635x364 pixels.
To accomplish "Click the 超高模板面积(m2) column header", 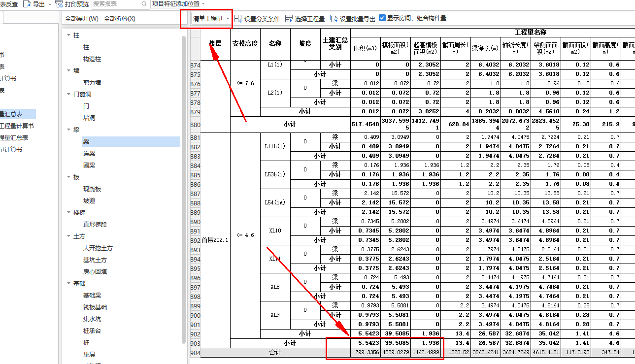I will pos(426,48).
